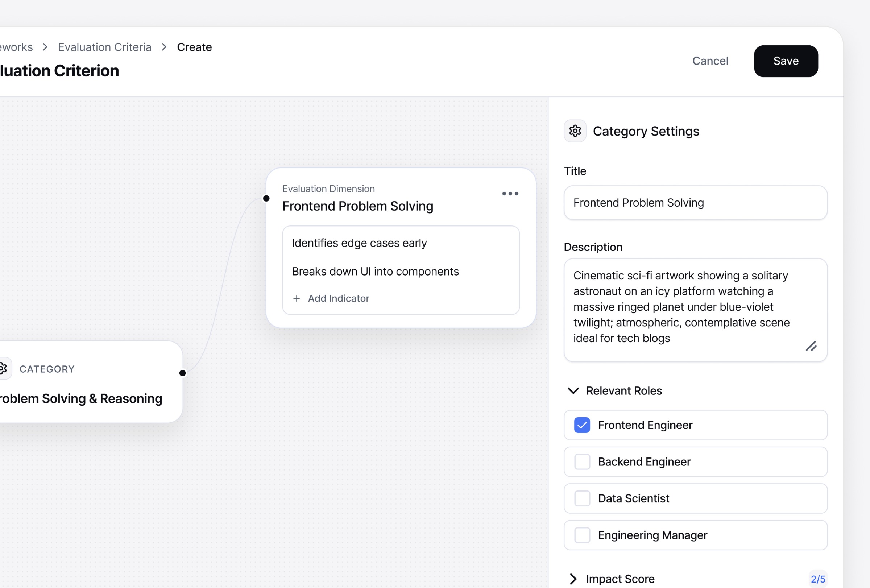The height and width of the screenshot is (588, 870).
Task: Uncheck the Frontend Engineer checkbox
Action: 582,425
